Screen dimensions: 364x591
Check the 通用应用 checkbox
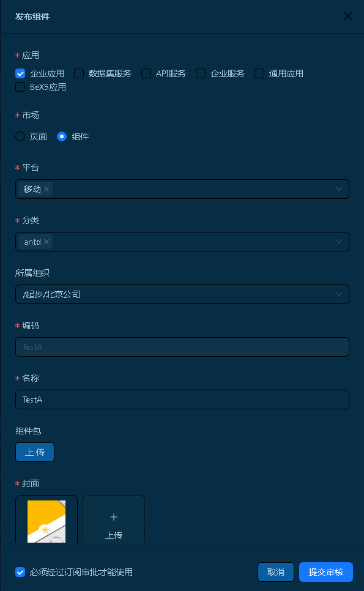coord(259,73)
